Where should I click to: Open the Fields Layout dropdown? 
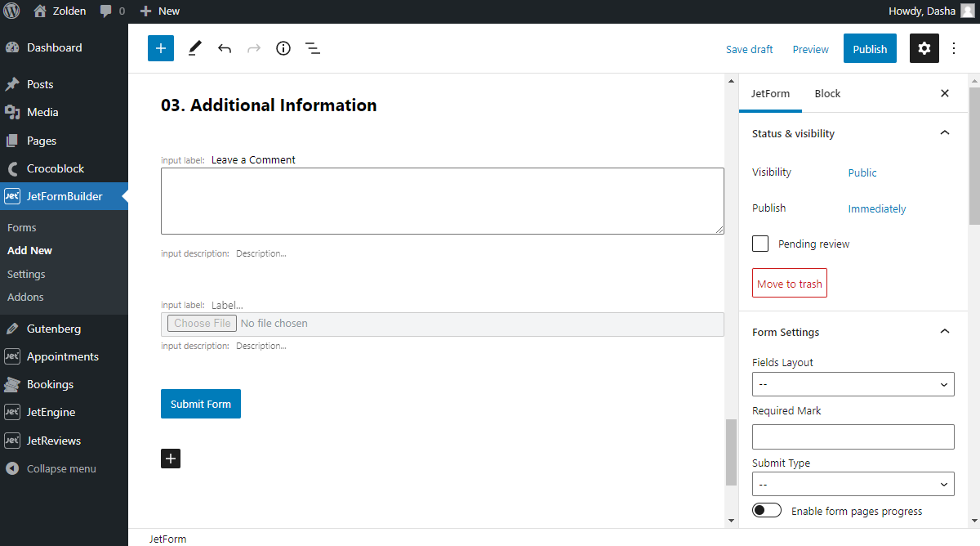[x=853, y=384]
